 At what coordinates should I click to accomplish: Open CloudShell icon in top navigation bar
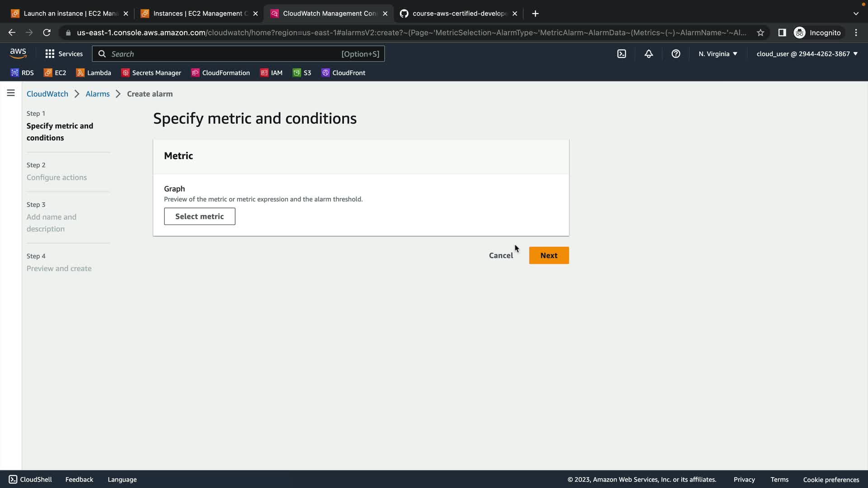click(622, 54)
